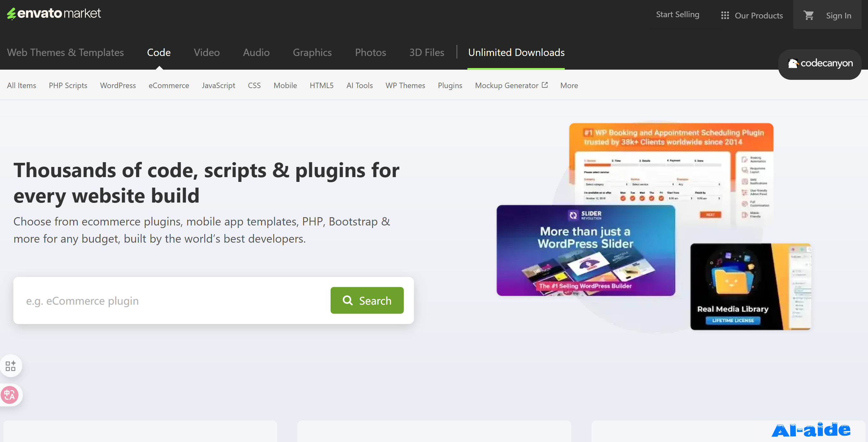Click the Our Products grid icon
Screen dimensions: 868x442
[725, 16]
